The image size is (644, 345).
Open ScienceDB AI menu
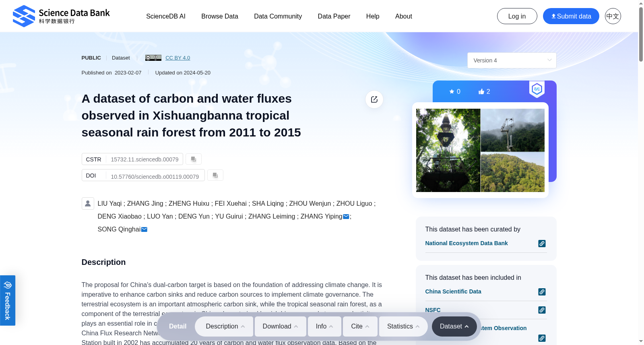[166, 16]
